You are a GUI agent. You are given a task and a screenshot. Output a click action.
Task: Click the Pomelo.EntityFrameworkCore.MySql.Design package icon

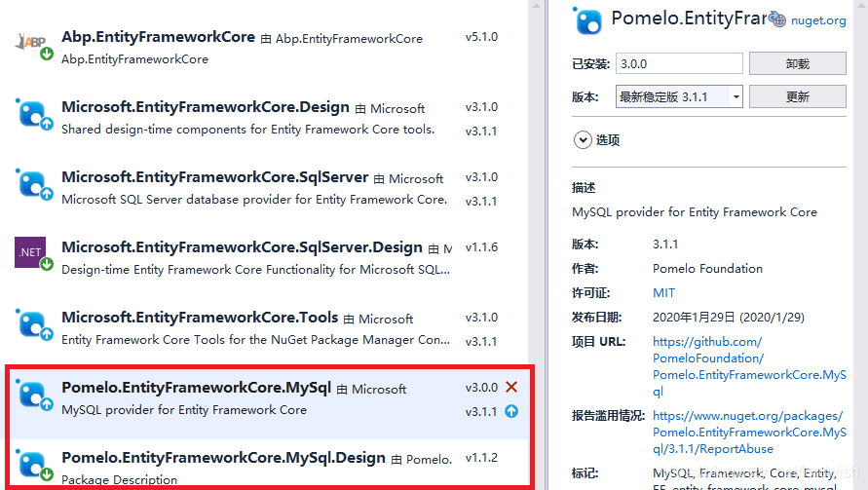(x=34, y=465)
